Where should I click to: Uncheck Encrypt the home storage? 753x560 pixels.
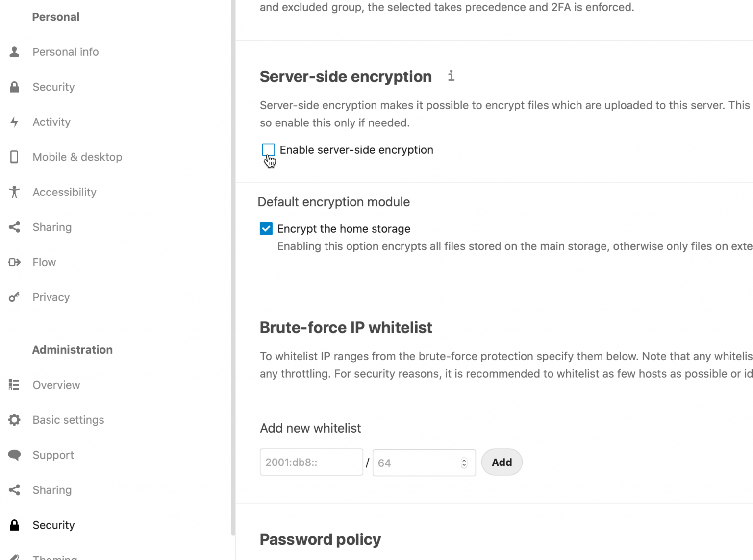pyautogui.click(x=266, y=228)
